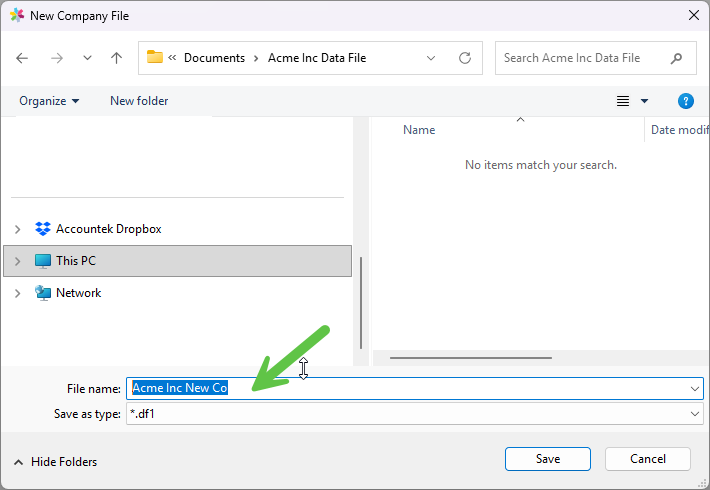
Task: Expand the Accountek Dropbox tree node
Action: (17, 229)
